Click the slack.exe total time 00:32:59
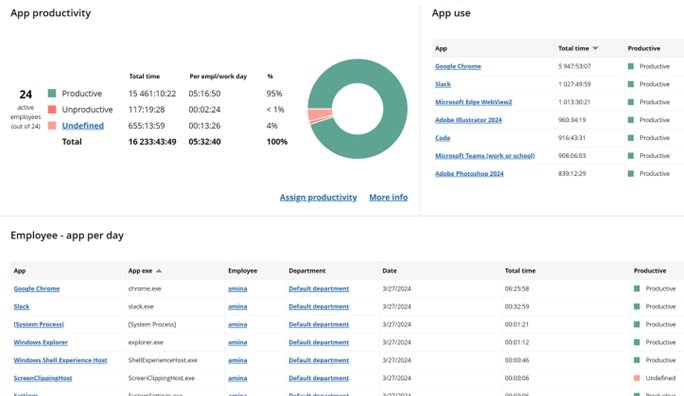 point(517,307)
